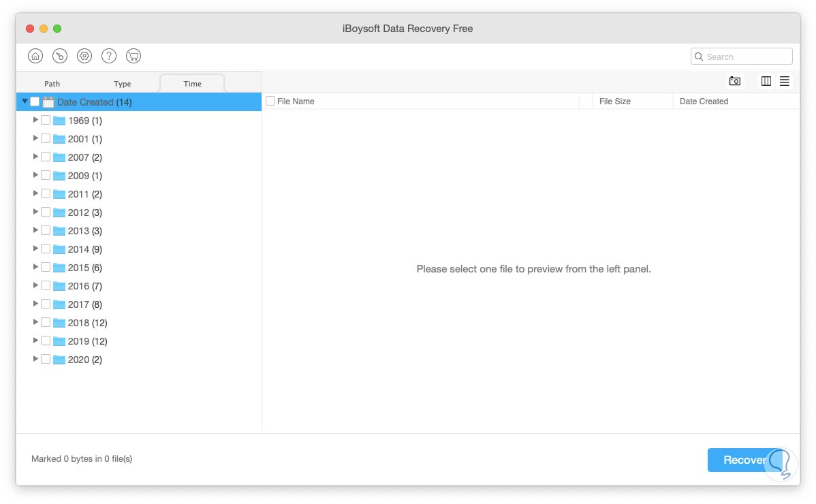Viewport: 816px width, 504px height.
Task: Go to the Home screen icon
Action: 35,56
